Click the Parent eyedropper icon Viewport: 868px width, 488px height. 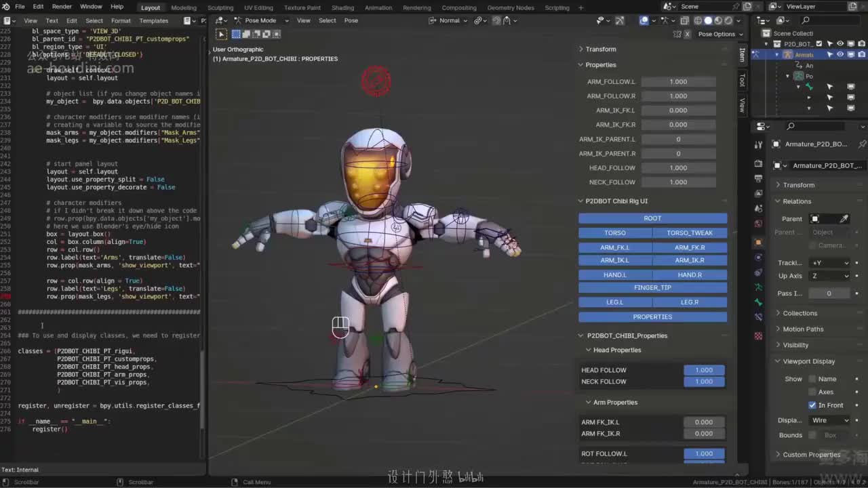(x=844, y=219)
